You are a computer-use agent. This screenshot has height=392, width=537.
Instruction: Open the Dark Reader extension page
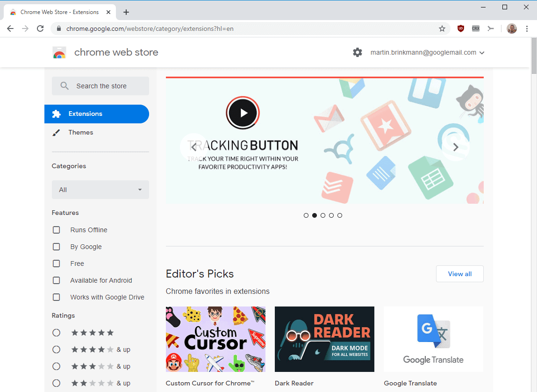(x=324, y=339)
